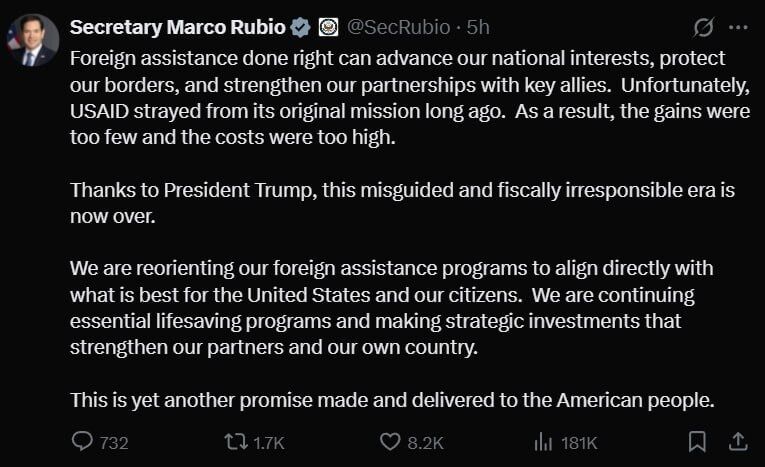Click the Grok explain icon
This screenshot has width=765, height=467.
tap(703, 27)
